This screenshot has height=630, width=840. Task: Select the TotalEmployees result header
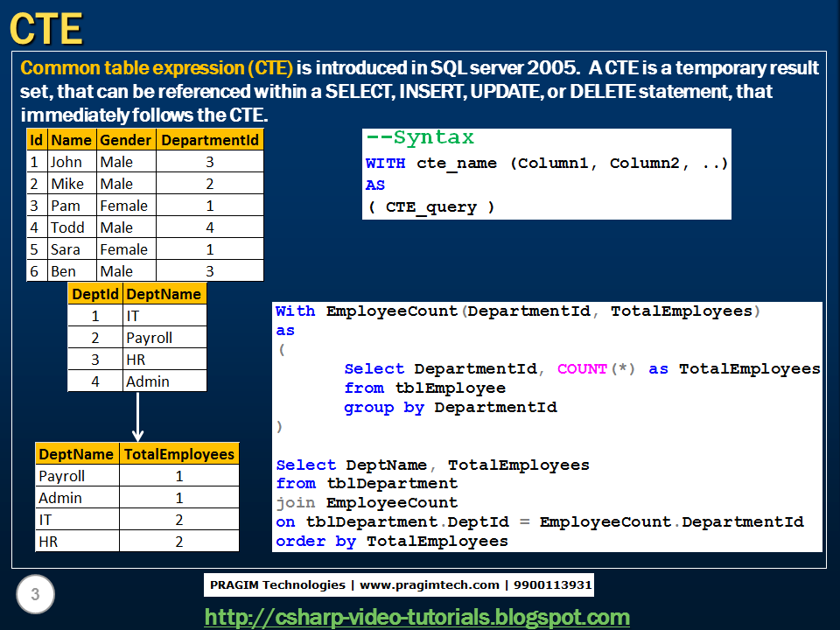(x=180, y=453)
